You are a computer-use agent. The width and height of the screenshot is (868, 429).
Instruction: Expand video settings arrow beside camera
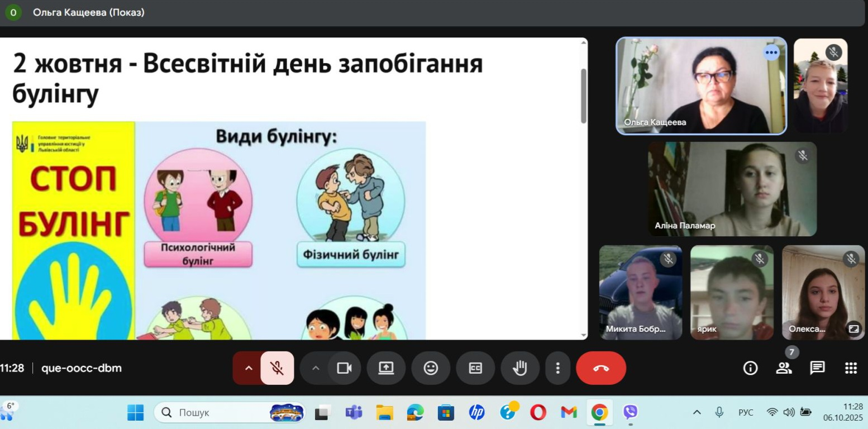click(x=316, y=368)
